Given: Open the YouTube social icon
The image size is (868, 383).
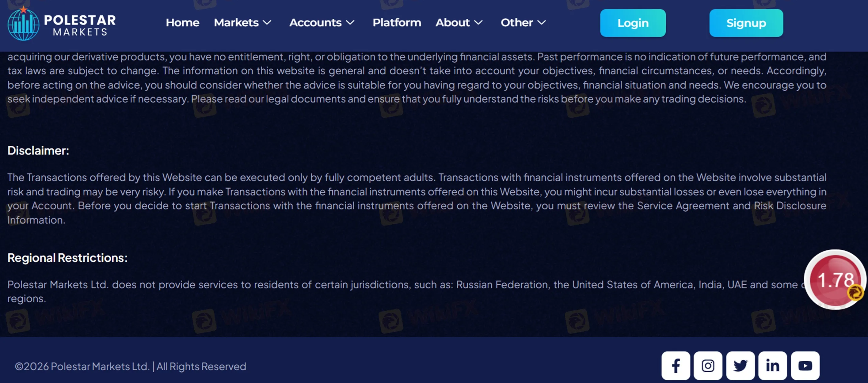Looking at the screenshot, I should (805, 366).
